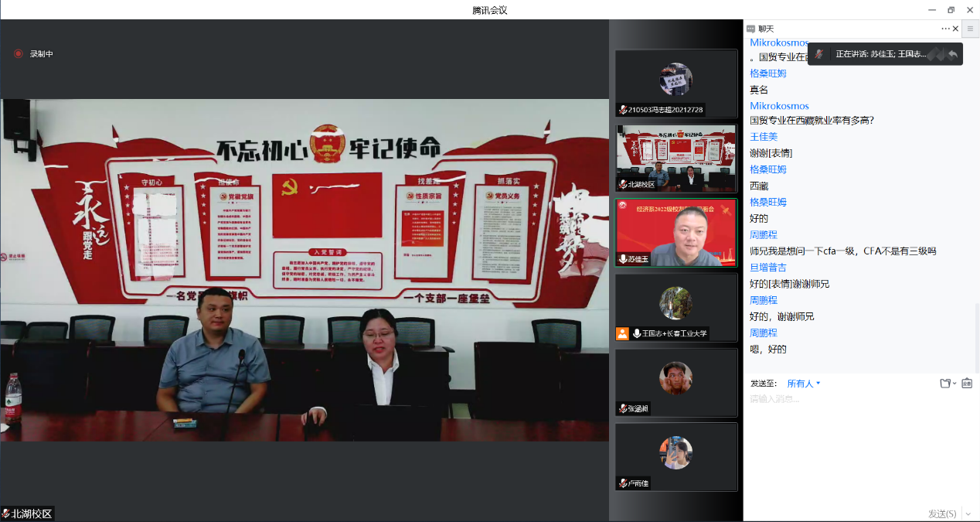This screenshot has height=522, width=980.
Task: Click sender name 周鹏程 in chat
Action: point(764,234)
